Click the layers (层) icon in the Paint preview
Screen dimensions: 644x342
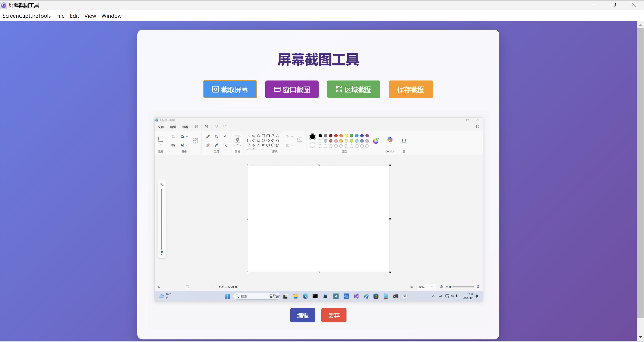tap(404, 141)
